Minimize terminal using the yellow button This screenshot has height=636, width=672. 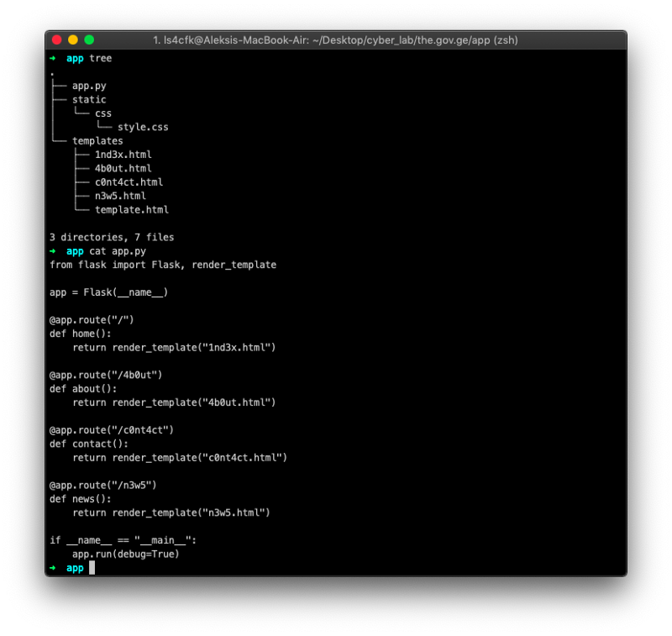(73, 40)
